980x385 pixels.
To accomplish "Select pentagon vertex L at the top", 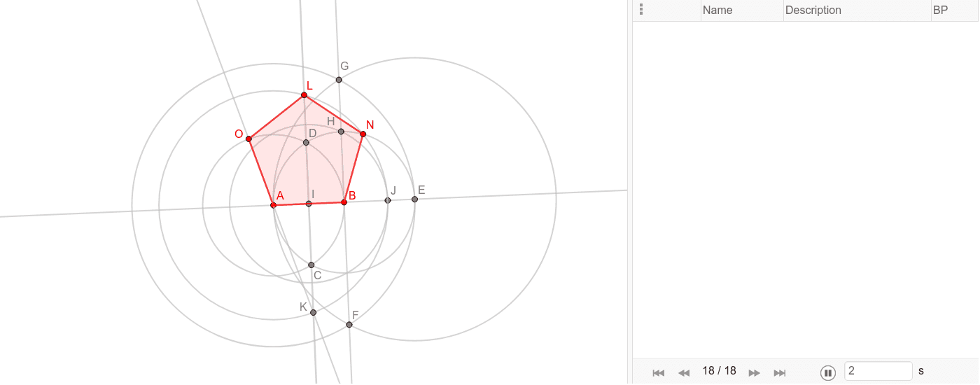I will [304, 95].
